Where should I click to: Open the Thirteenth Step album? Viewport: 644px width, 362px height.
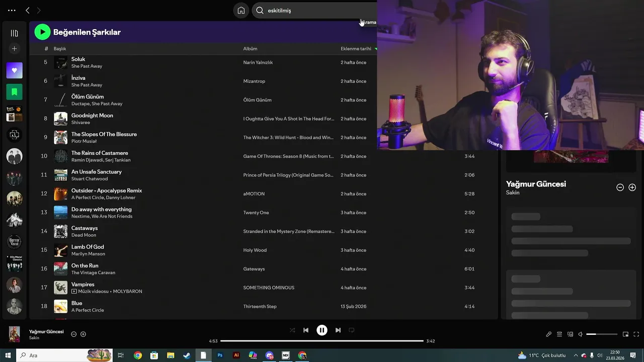(x=260, y=306)
